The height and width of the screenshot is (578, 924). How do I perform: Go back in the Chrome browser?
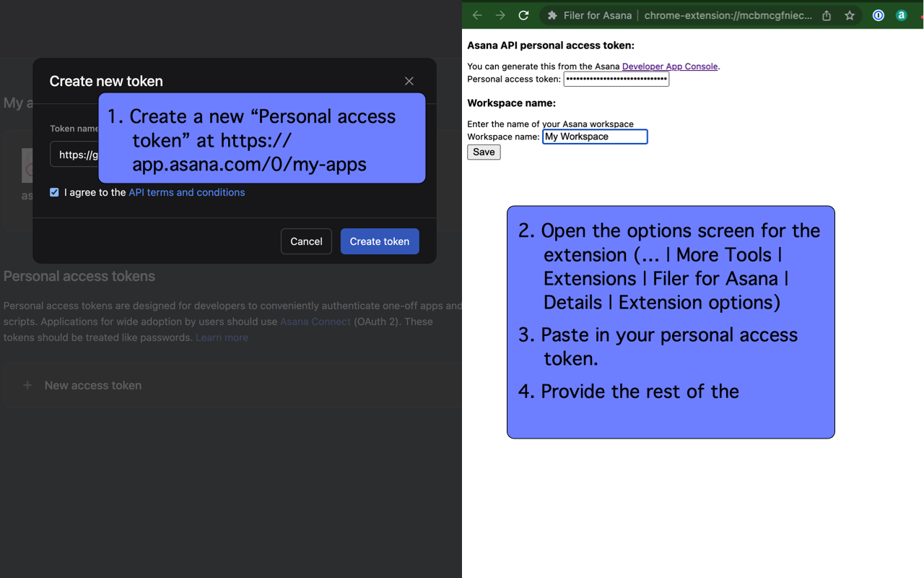[x=477, y=15]
